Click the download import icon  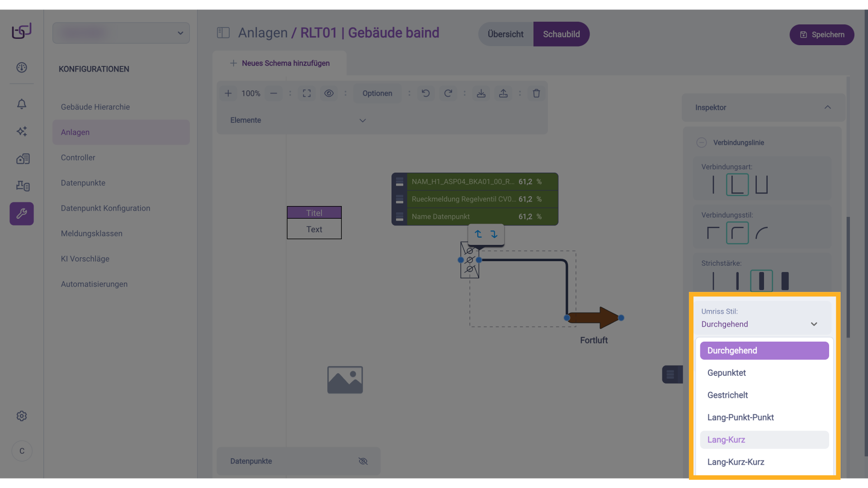coord(481,93)
